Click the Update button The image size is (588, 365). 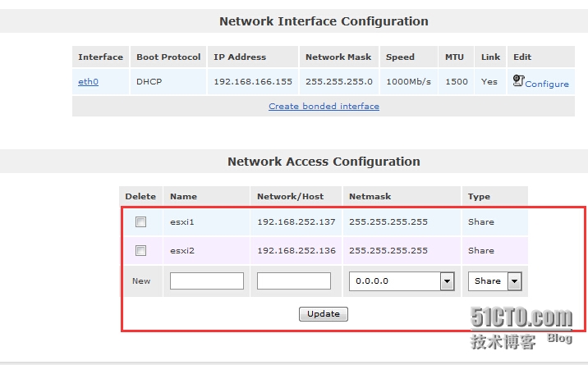[324, 313]
